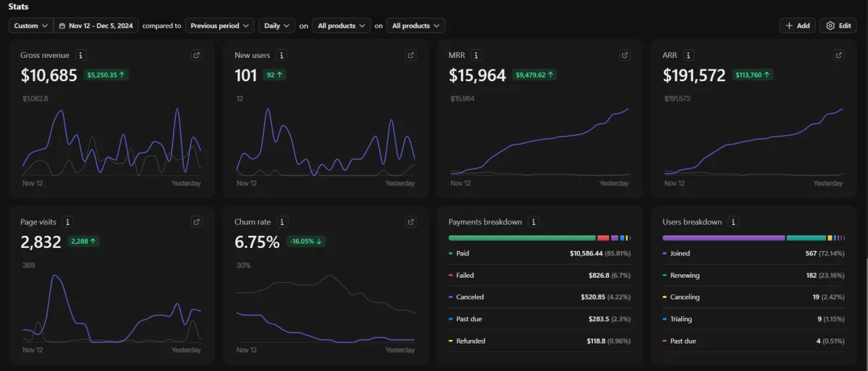
Task: Select the Failed row in Payments breakdown
Action: click(540, 276)
